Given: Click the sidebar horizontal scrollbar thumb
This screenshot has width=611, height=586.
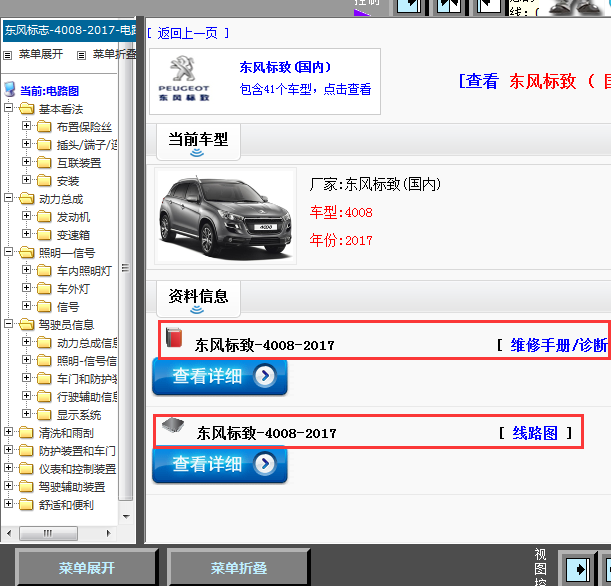Looking at the screenshot, I should pyautogui.click(x=48, y=533).
